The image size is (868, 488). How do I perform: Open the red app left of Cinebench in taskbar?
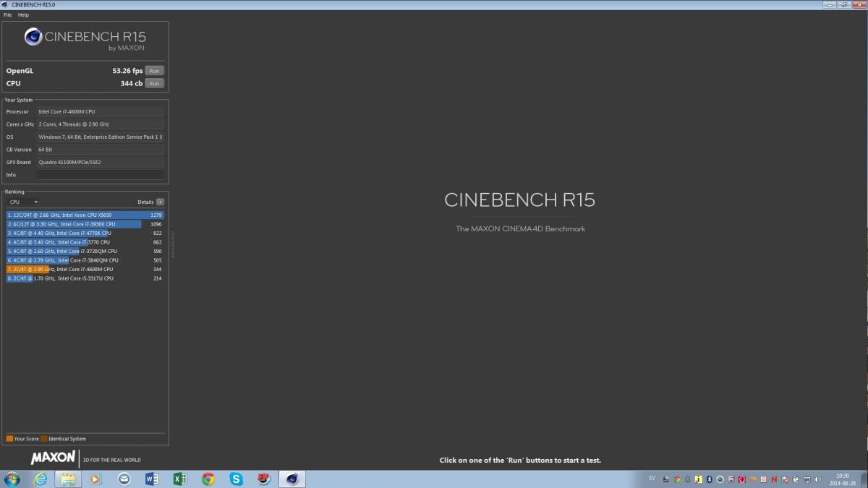(x=264, y=479)
